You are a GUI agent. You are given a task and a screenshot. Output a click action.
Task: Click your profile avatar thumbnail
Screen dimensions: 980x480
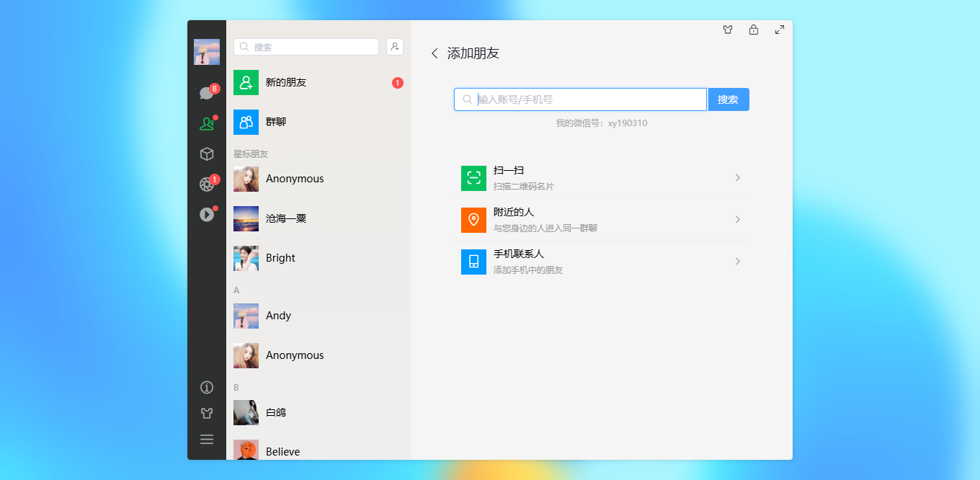click(207, 51)
